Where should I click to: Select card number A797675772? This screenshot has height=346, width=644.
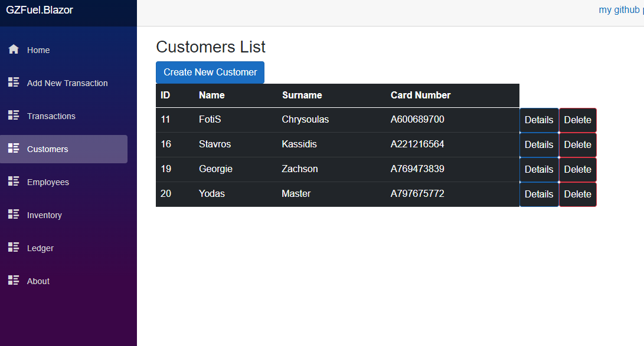pyautogui.click(x=417, y=193)
